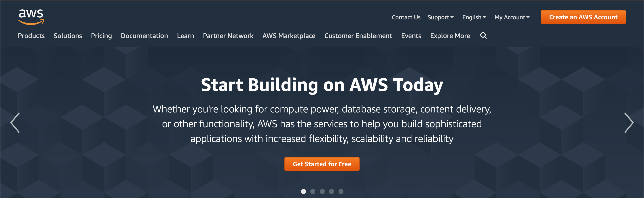The width and height of the screenshot is (644, 198).
Task: Expand the Support dropdown
Action: (441, 17)
